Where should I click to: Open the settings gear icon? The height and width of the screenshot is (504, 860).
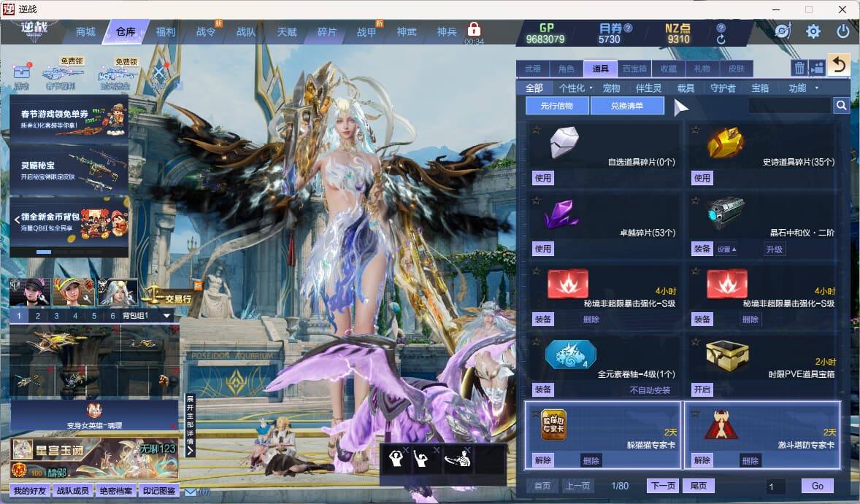pyautogui.click(x=813, y=31)
